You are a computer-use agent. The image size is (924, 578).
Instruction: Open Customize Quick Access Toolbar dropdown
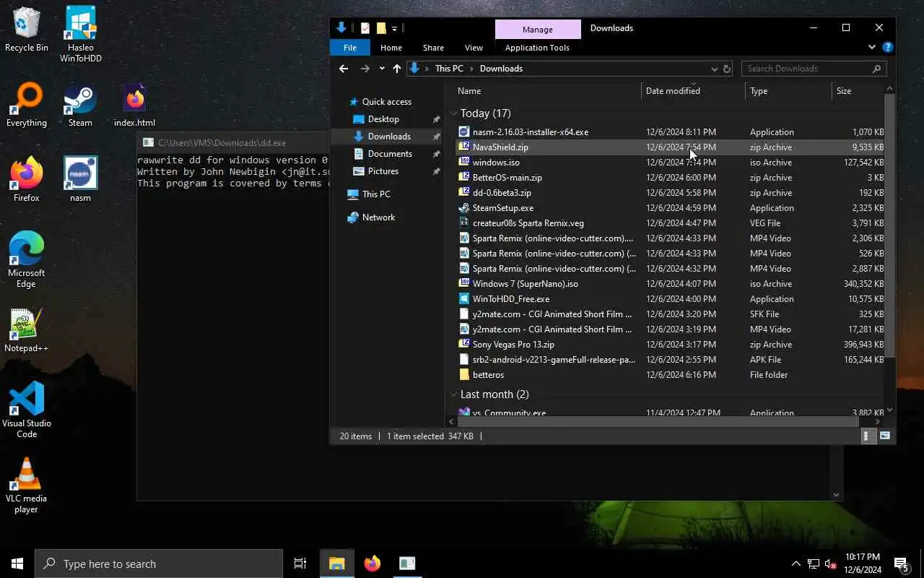click(394, 29)
